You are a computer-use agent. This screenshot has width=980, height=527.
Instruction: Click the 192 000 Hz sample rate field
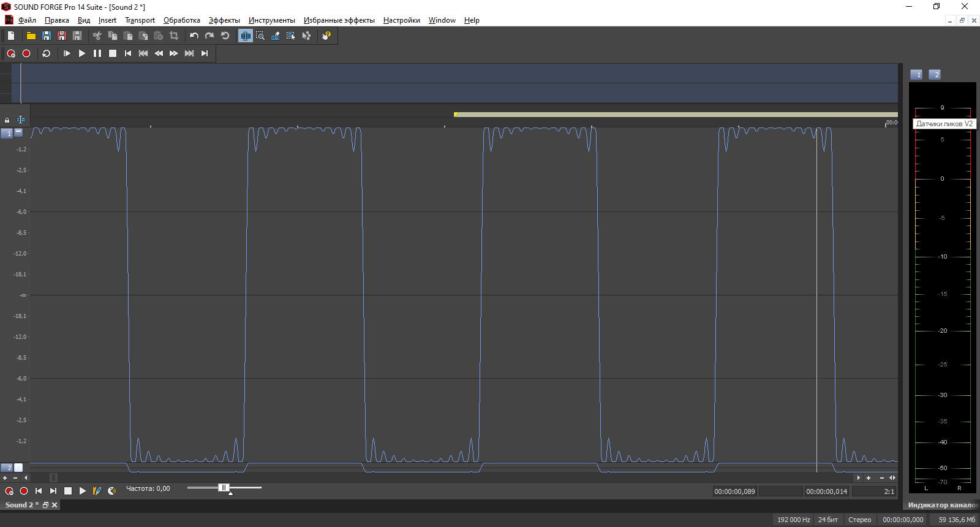tap(793, 520)
